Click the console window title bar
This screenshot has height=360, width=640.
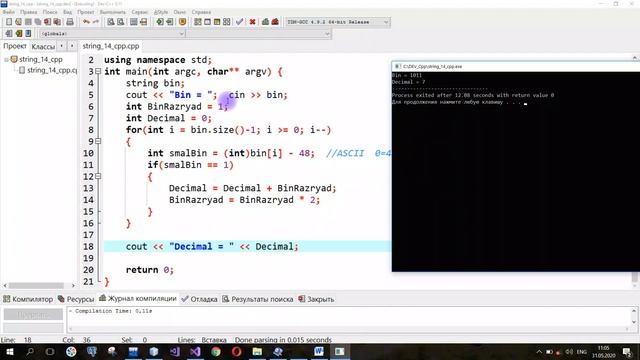pyautogui.click(x=516, y=66)
